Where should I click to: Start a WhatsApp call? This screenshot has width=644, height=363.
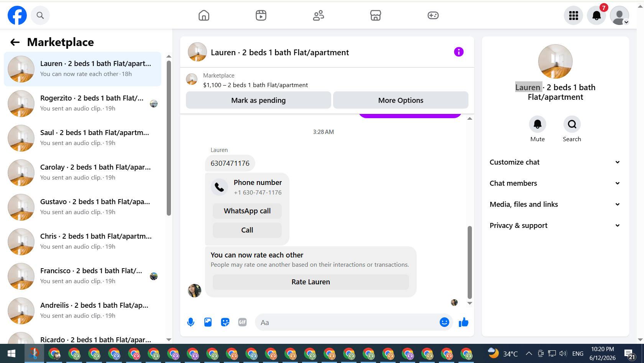tap(247, 211)
